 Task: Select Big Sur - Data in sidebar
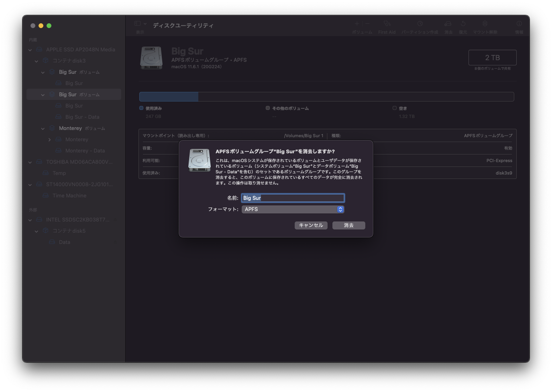(x=74, y=117)
